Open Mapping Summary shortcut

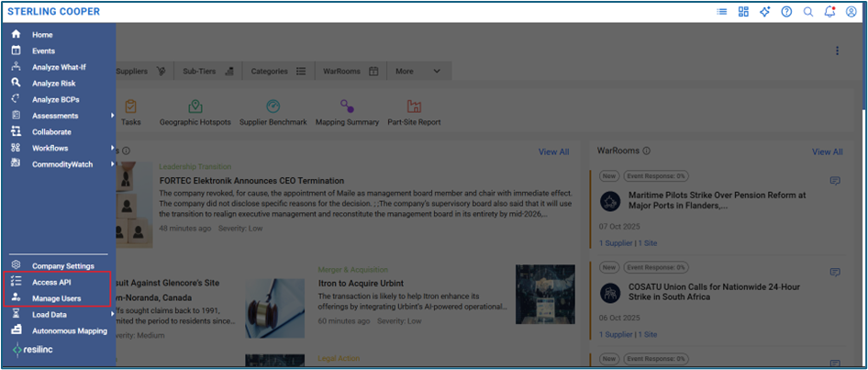click(x=347, y=112)
